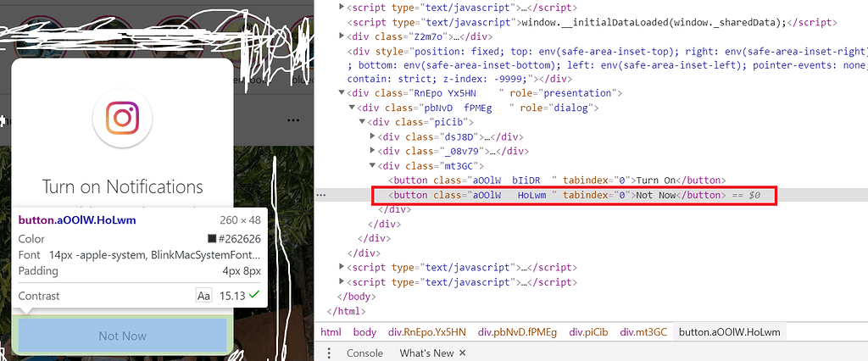Collapse the div class="mt3GC" node
This screenshot has height=361, width=868.
(x=372, y=165)
